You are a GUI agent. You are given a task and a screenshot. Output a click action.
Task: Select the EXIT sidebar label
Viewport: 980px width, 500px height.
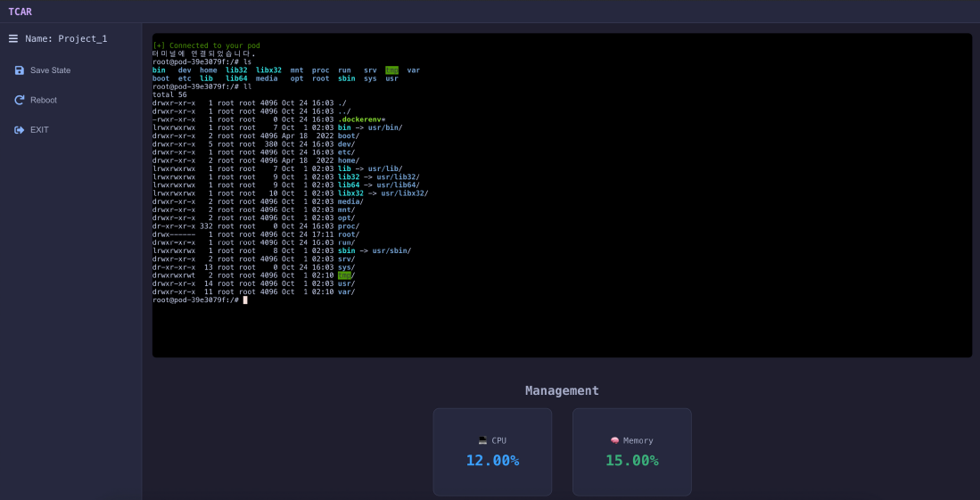(x=39, y=130)
